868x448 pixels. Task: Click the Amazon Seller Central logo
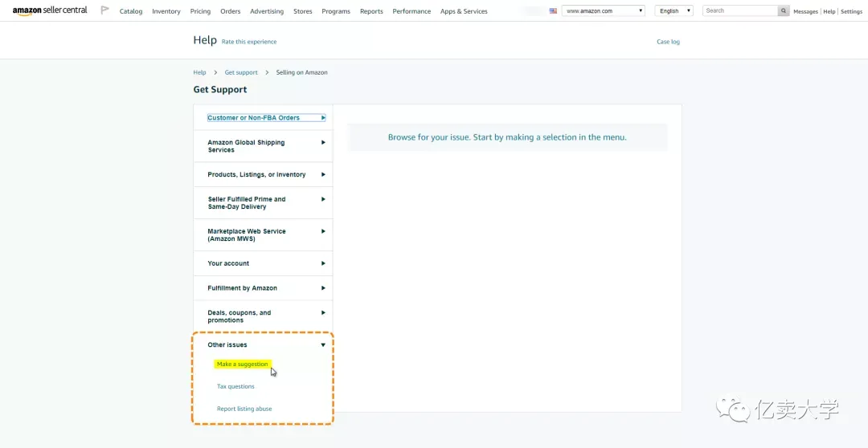[x=50, y=11]
